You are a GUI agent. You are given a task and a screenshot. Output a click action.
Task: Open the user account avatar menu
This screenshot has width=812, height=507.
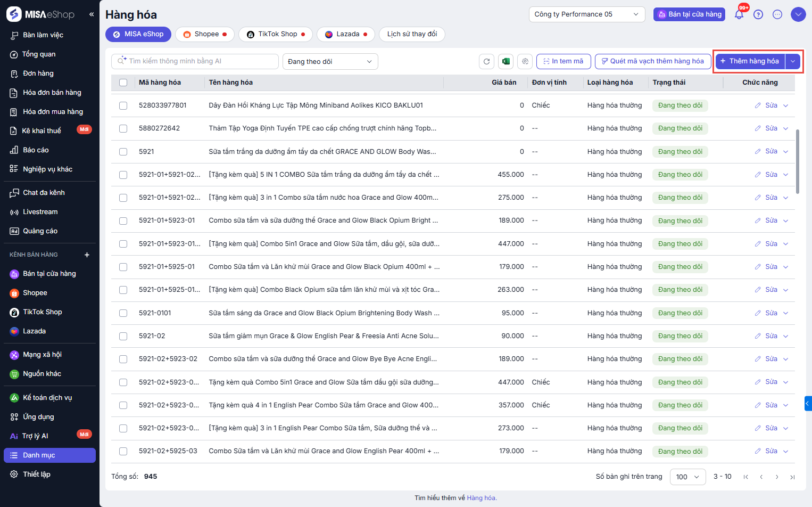(798, 14)
